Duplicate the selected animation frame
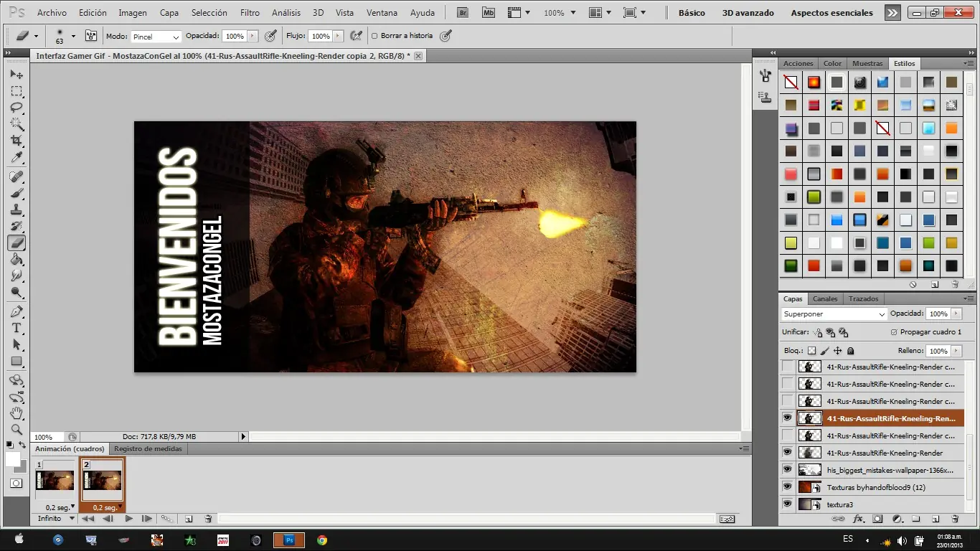This screenshot has height=551, width=980. pyautogui.click(x=189, y=519)
